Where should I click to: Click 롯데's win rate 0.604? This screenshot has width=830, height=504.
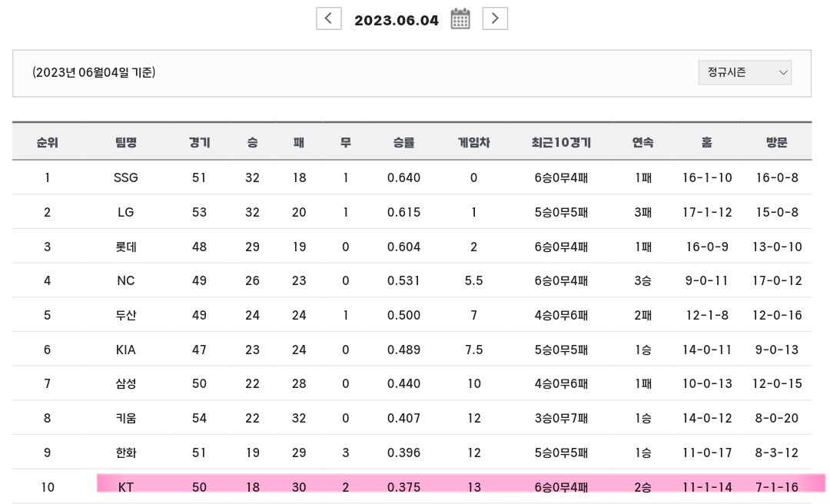click(404, 247)
